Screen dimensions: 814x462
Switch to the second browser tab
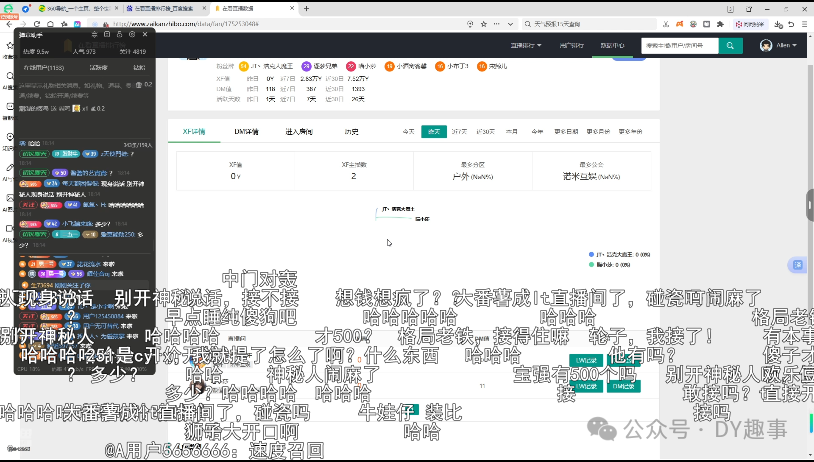166,8
